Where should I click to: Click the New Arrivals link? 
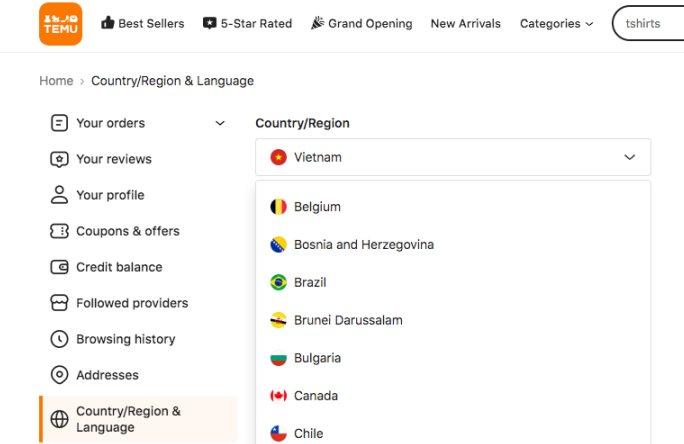tap(465, 23)
